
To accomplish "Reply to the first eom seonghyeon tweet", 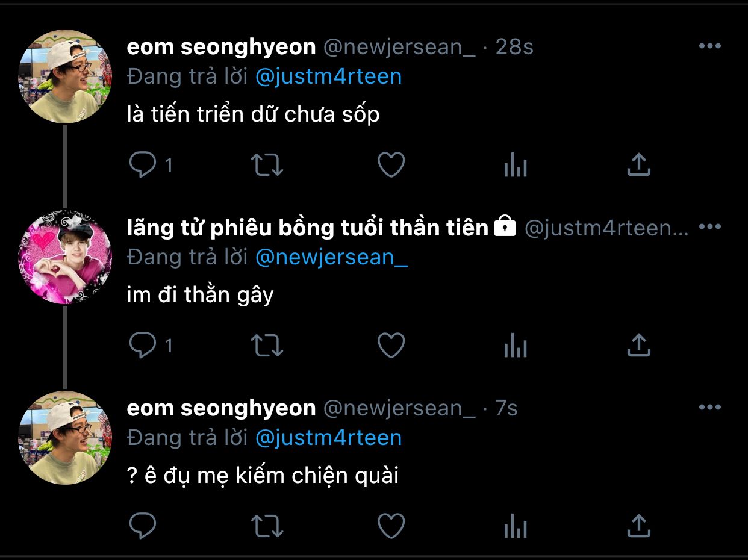I will [143, 165].
